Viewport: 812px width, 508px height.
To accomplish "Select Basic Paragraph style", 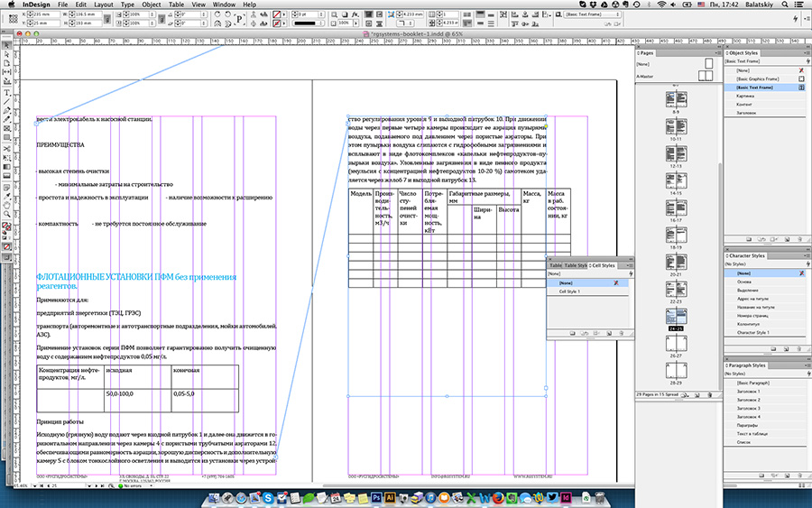I will 764,383.
